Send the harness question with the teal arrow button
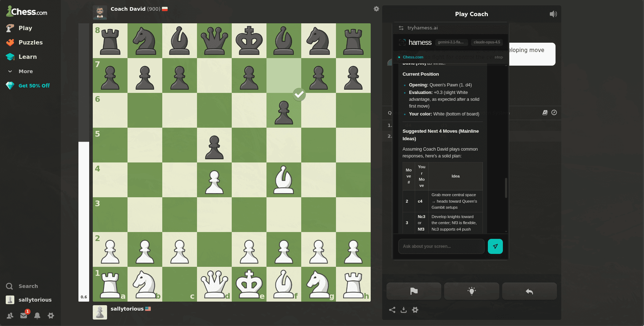 point(495,246)
